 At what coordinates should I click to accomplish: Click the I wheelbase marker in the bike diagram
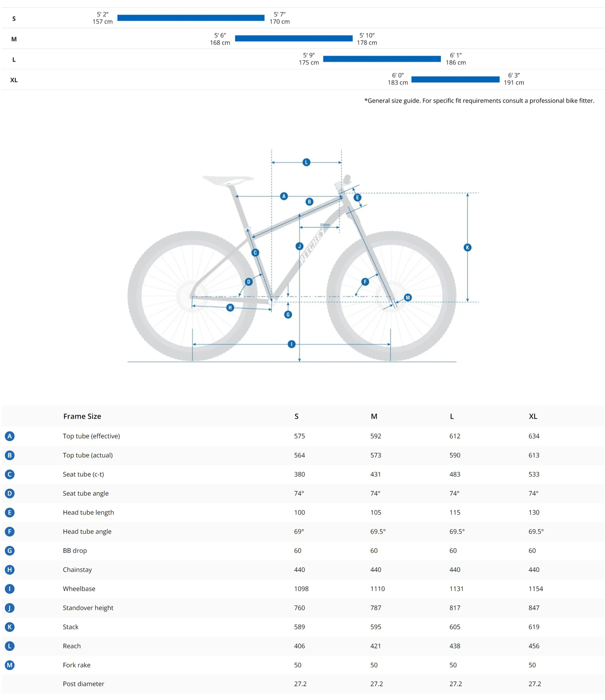[292, 344]
